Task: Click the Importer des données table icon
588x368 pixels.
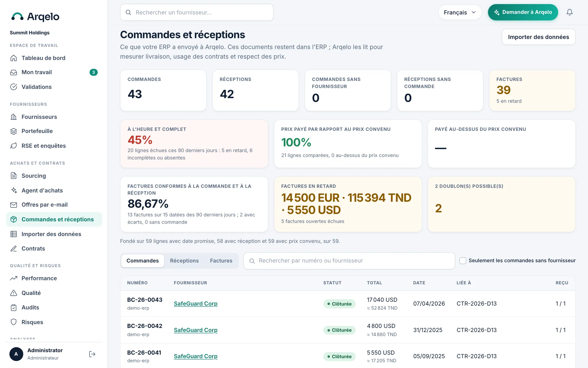Action: (x=14, y=234)
